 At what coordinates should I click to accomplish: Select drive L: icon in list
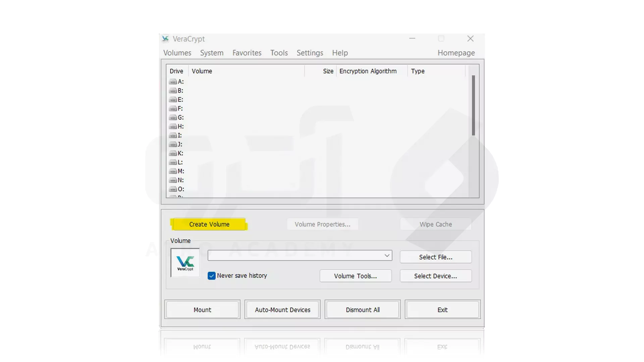tap(173, 162)
